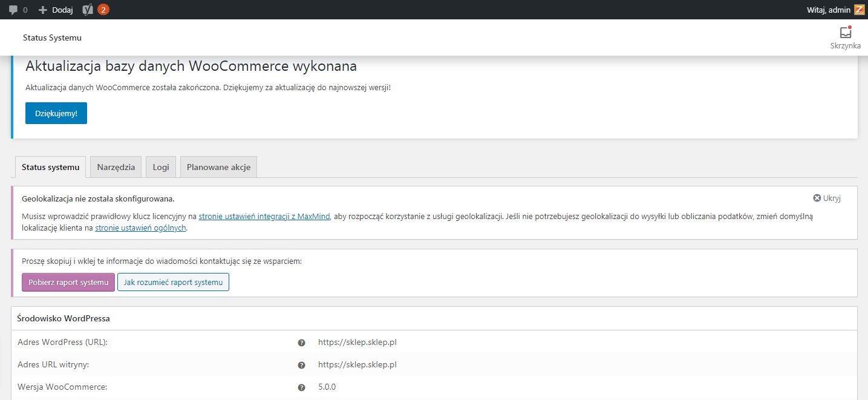Dismiss geolocation notice with Ukryj

tap(827, 198)
